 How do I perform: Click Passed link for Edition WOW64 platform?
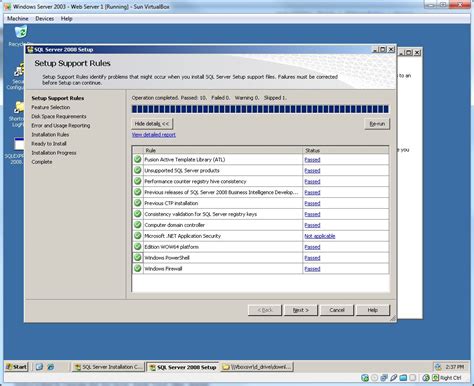pyautogui.click(x=312, y=247)
